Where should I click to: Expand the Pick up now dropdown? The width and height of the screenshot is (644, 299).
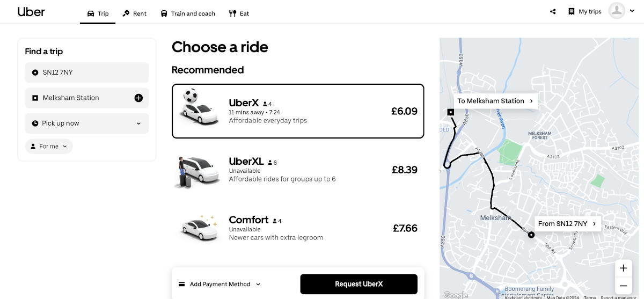87,123
